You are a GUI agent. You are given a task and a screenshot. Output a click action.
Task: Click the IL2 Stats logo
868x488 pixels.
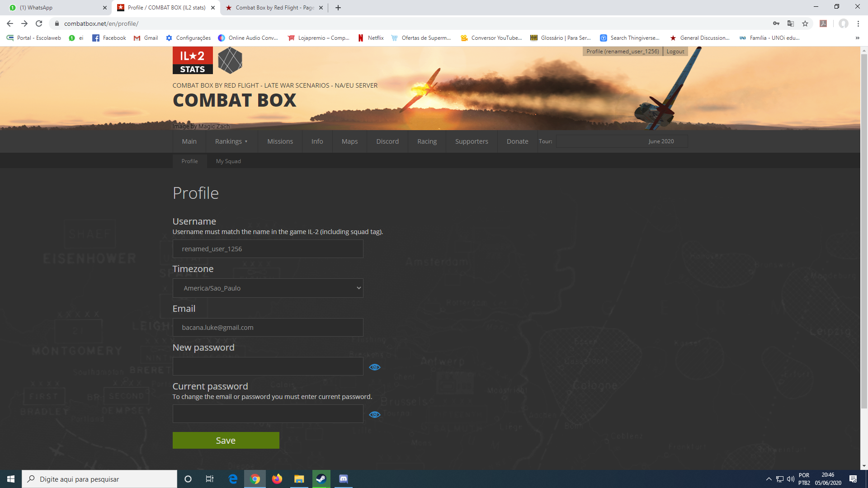pyautogui.click(x=193, y=60)
